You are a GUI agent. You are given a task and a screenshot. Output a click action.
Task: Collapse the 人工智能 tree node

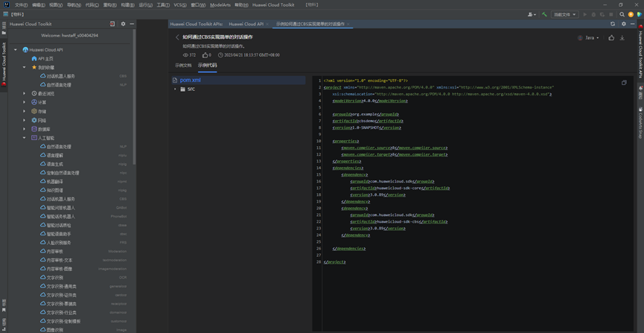tap(25, 138)
